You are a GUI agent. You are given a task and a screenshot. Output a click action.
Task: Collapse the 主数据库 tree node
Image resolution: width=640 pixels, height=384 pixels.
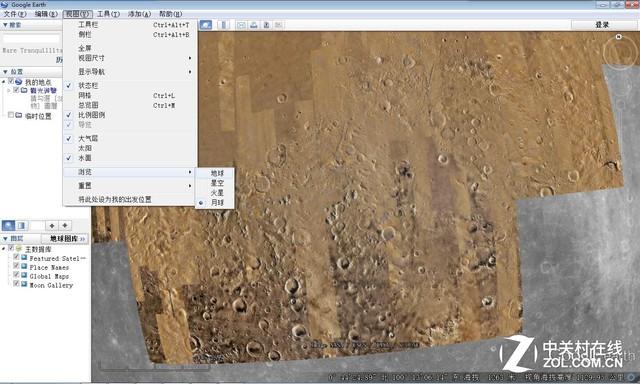pyautogui.click(x=4, y=249)
